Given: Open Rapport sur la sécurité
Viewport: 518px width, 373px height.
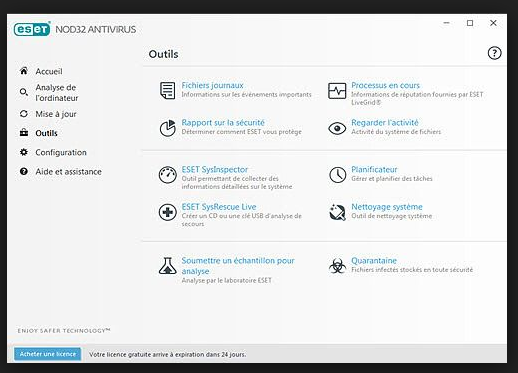Looking at the screenshot, I should tap(223, 123).
